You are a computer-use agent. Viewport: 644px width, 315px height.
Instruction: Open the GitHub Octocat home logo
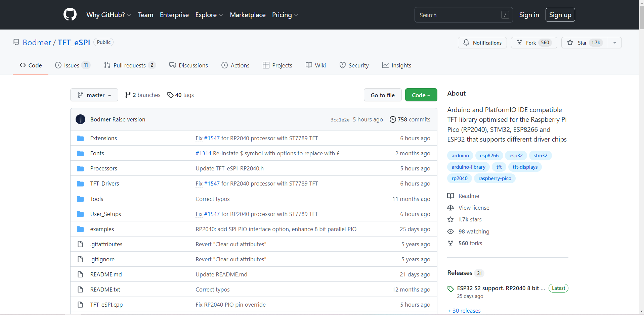click(x=70, y=15)
